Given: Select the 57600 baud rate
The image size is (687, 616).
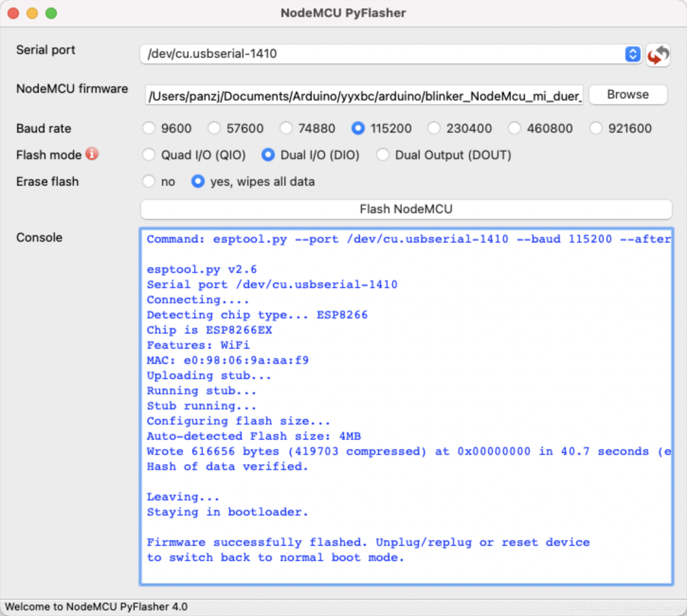Looking at the screenshot, I should coord(214,128).
